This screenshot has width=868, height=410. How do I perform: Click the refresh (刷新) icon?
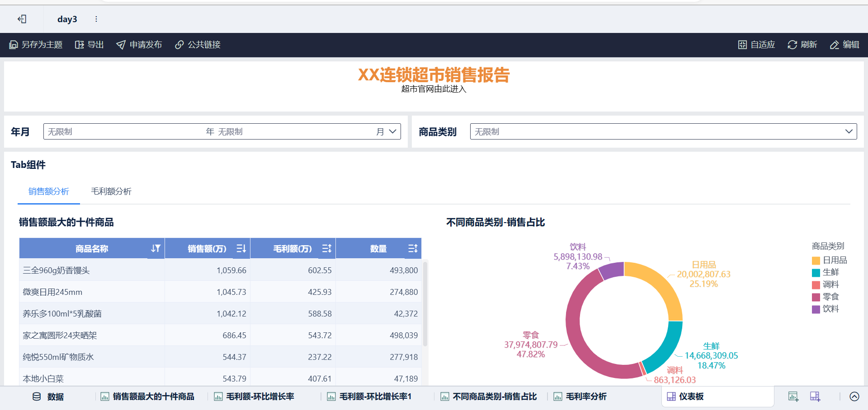click(x=792, y=45)
